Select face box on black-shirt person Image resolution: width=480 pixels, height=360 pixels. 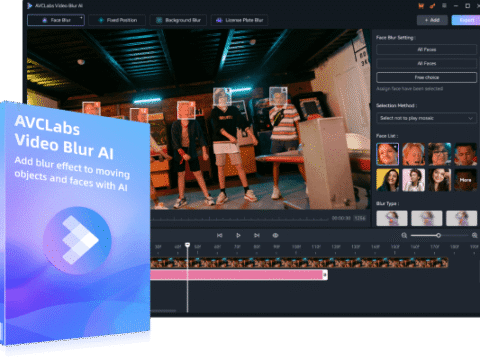point(222,97)
